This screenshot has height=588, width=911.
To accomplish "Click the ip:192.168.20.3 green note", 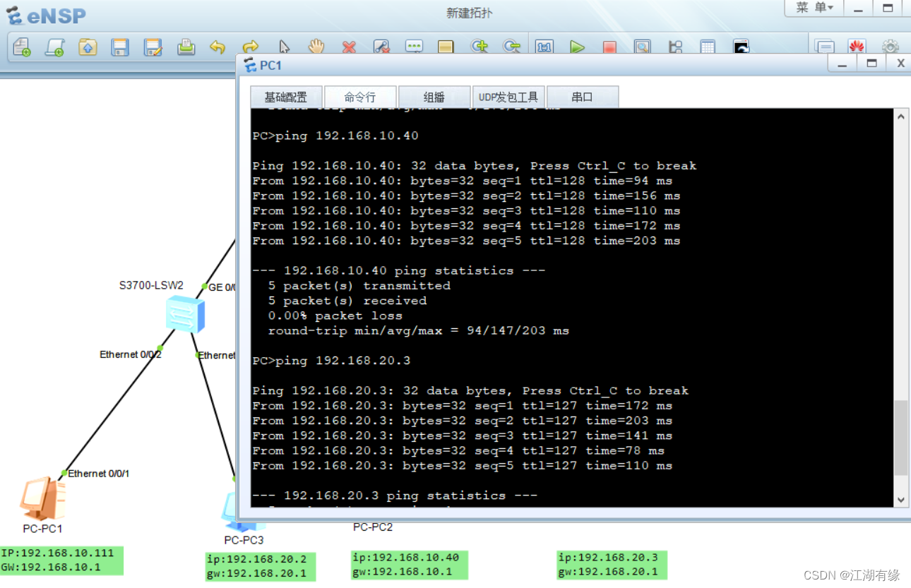I will tap(612, 565).
